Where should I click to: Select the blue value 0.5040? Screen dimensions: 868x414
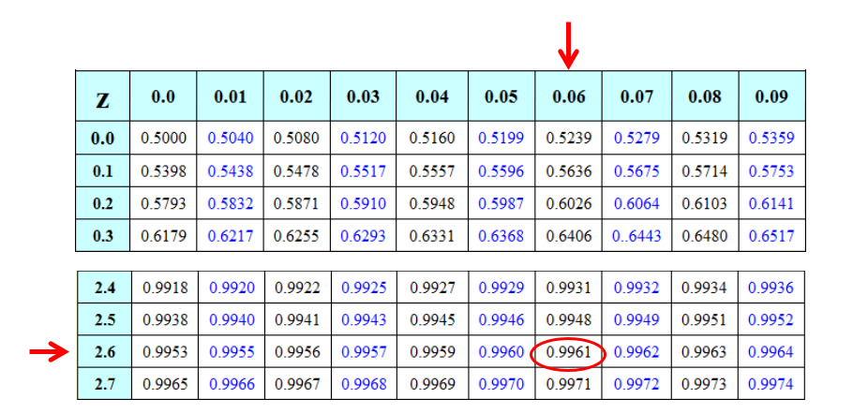pyautogui.click(x=231, y=138)
